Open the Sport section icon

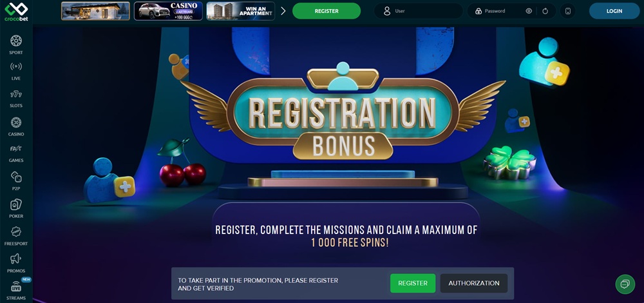16,41
